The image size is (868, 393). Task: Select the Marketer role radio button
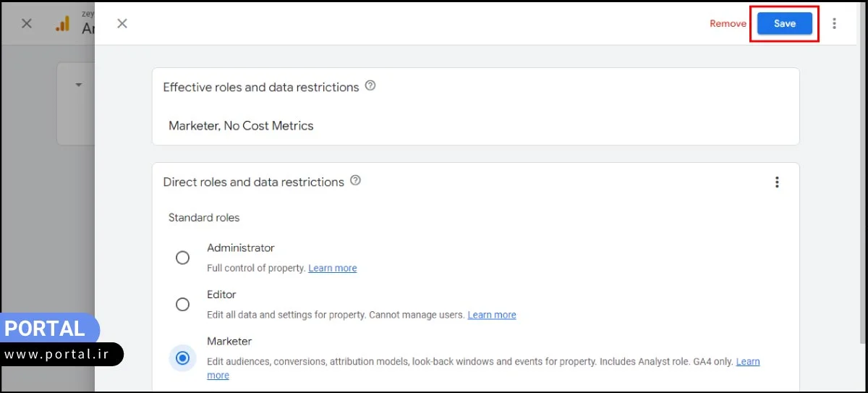182,358
